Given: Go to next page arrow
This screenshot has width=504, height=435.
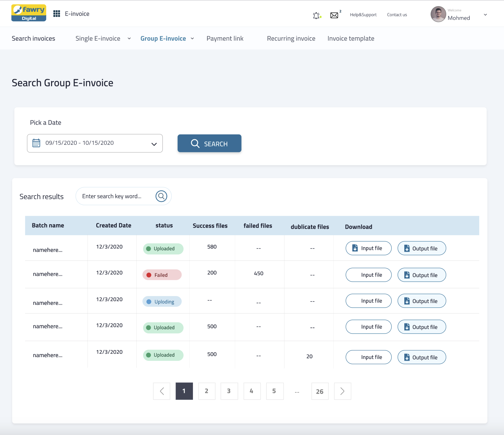Looking at the screenshot, I should [x=343, y=391].
